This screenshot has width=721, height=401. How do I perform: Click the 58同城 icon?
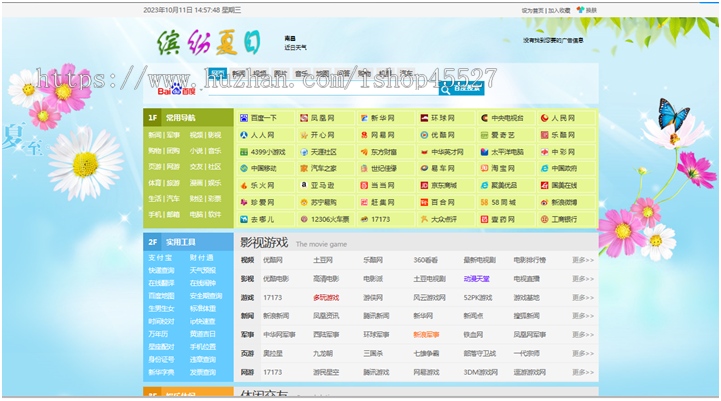pos(484,202)
